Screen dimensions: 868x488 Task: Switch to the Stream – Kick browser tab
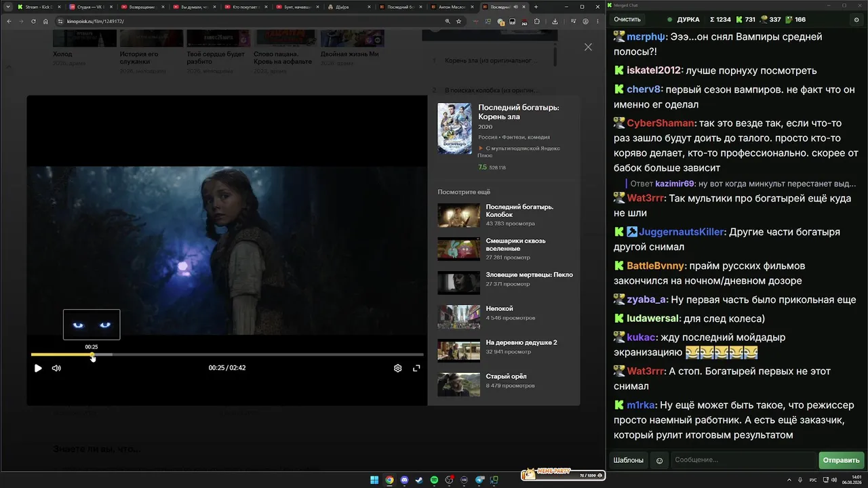[39, 7]
